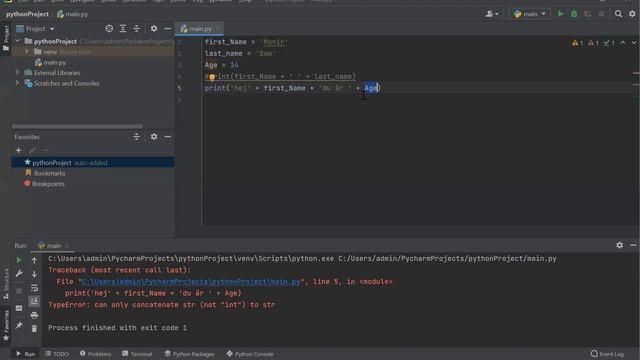
Task: Start debugging with the green bug icon
Action: (574, 14)
